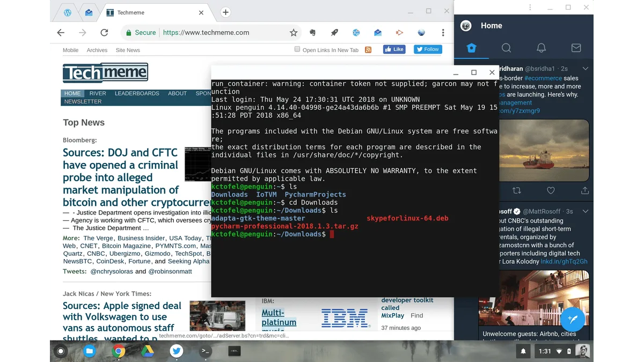
Task: Open the Twitter app three-dot window menu
Action: click(530, 8)
